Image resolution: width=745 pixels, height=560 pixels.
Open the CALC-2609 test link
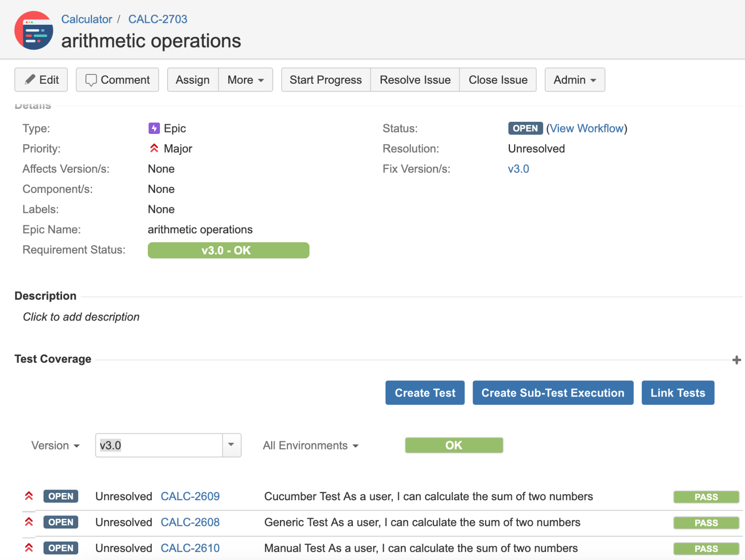[190, 496]
